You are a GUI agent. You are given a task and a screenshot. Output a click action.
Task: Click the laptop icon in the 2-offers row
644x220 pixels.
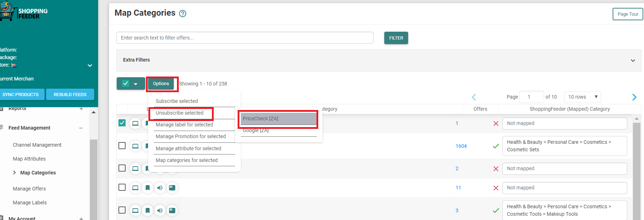[135, 168]
